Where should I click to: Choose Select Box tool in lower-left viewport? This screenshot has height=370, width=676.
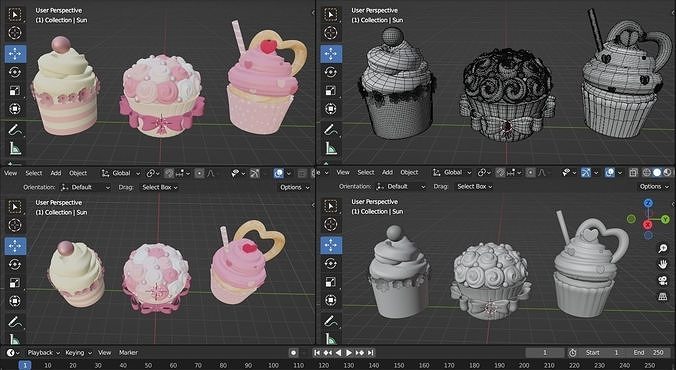point(15,207)
